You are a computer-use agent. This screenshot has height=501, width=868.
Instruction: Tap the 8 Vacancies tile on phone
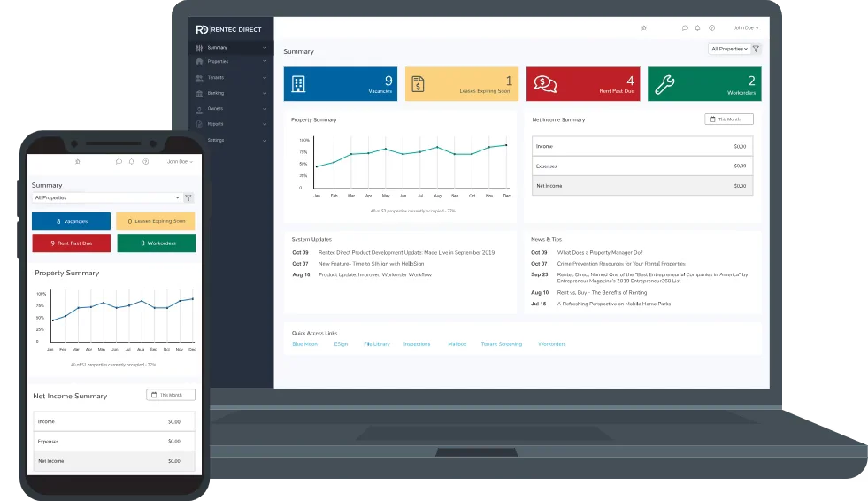[72, 221]
